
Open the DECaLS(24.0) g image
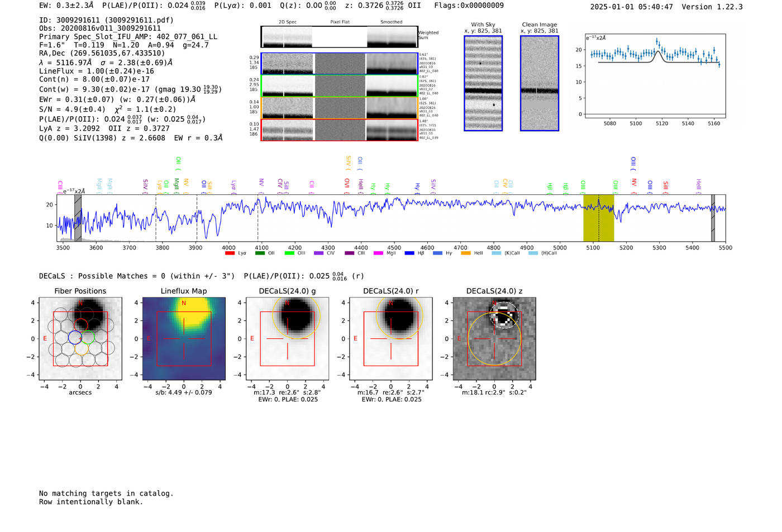coord(288,339)
